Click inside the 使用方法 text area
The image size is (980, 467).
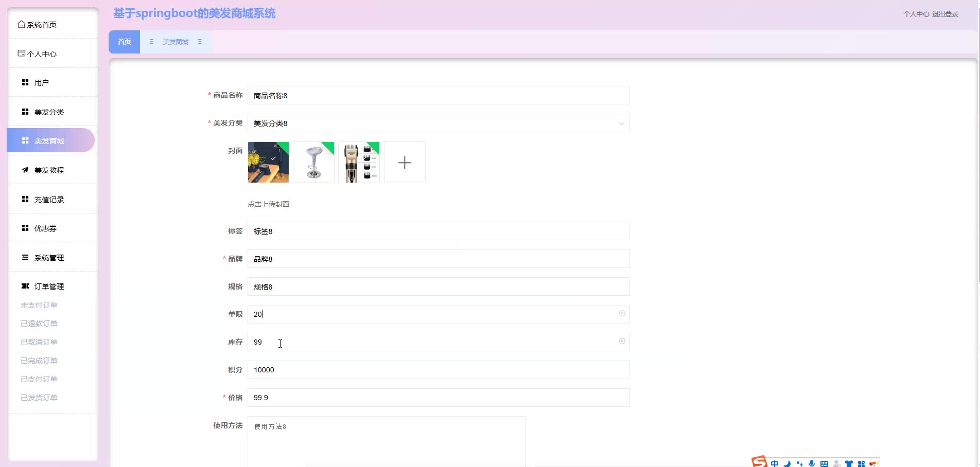pyautogui.click(x=387, y=442)
